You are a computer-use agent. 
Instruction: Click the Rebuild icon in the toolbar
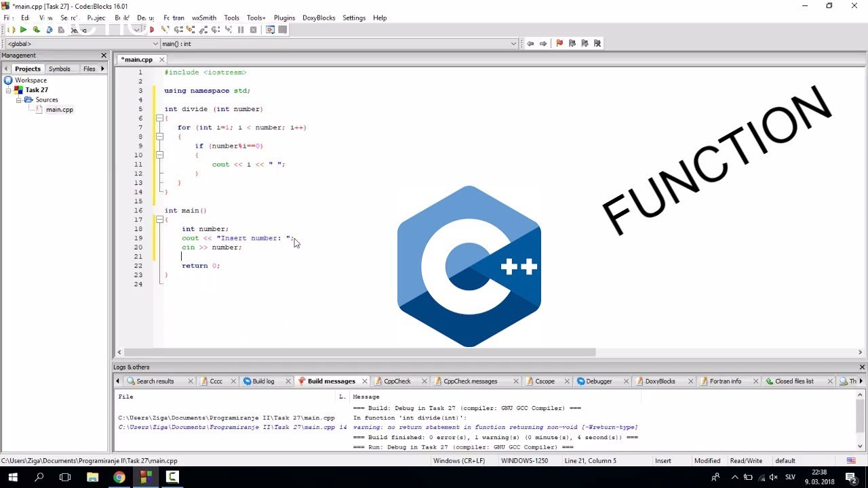[49, 30]
